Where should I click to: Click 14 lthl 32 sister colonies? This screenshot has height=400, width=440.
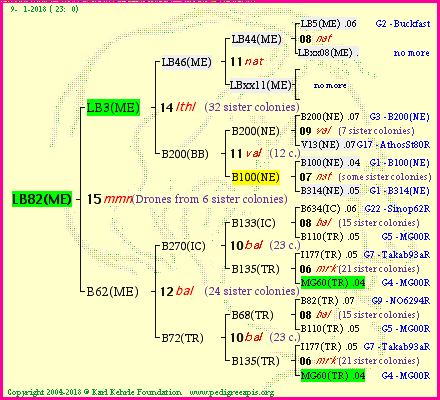(x=230, y=107)
